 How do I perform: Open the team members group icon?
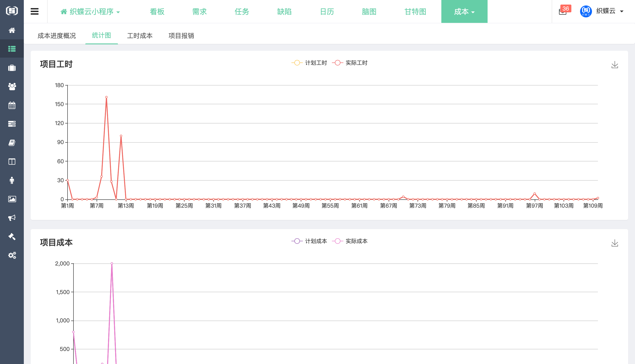tap(12, 86)
